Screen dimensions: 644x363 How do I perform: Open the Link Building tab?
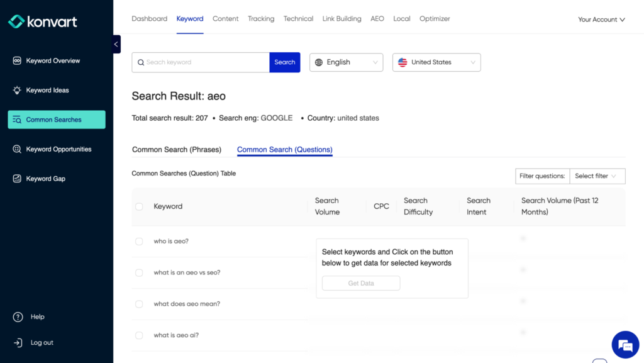341,19
